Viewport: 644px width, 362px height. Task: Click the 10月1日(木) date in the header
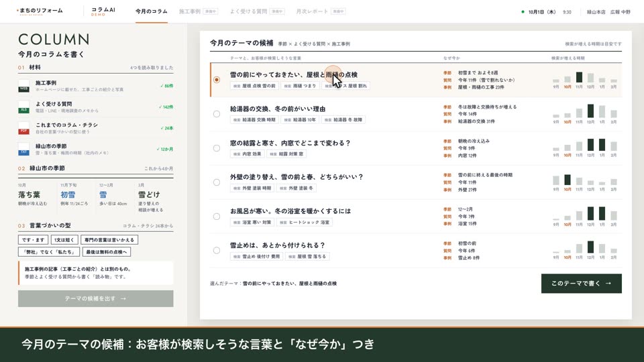pos(542,12)
